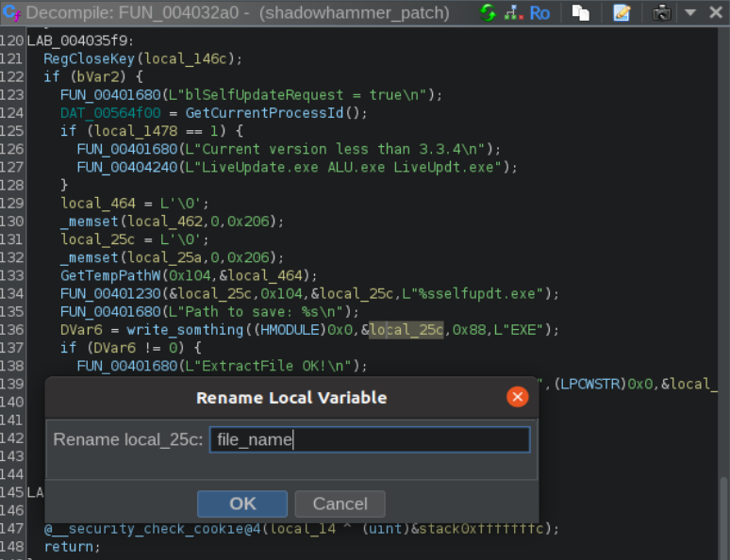The height and width of the screenshot is (560, 730).
Task: Cancel the Rename Local Variable dialog
Action: 340,503
